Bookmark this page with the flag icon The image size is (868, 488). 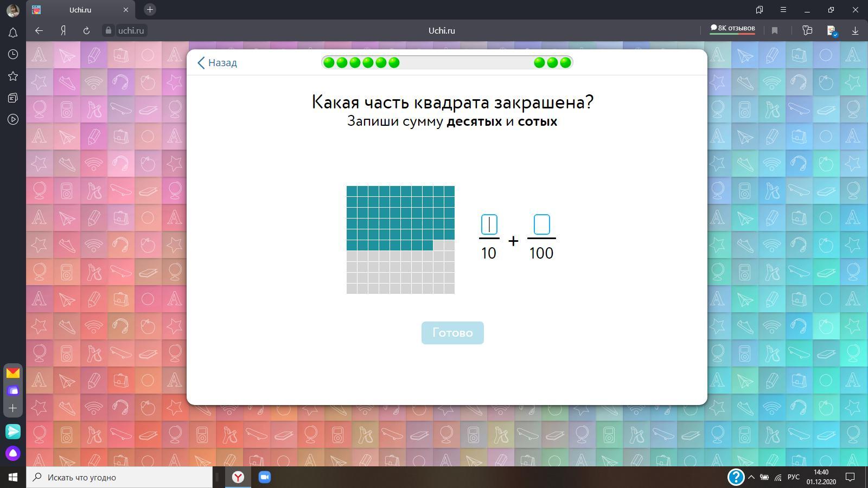(x=775, y=30)
